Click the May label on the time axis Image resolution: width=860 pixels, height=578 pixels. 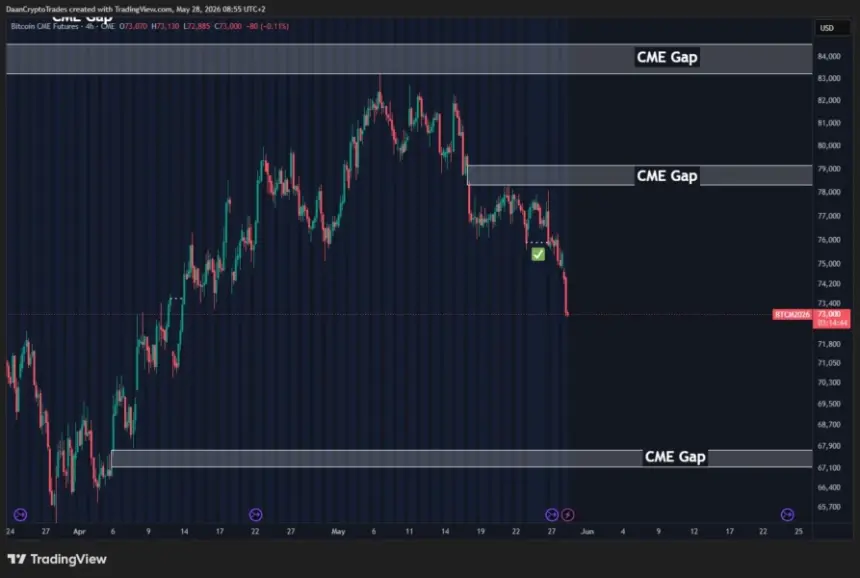338,531
